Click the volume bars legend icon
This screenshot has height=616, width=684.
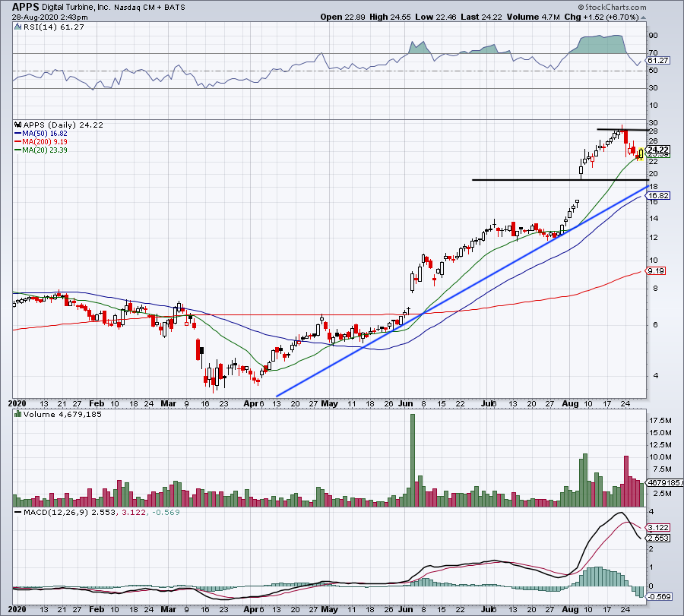[x=18, y=414]
